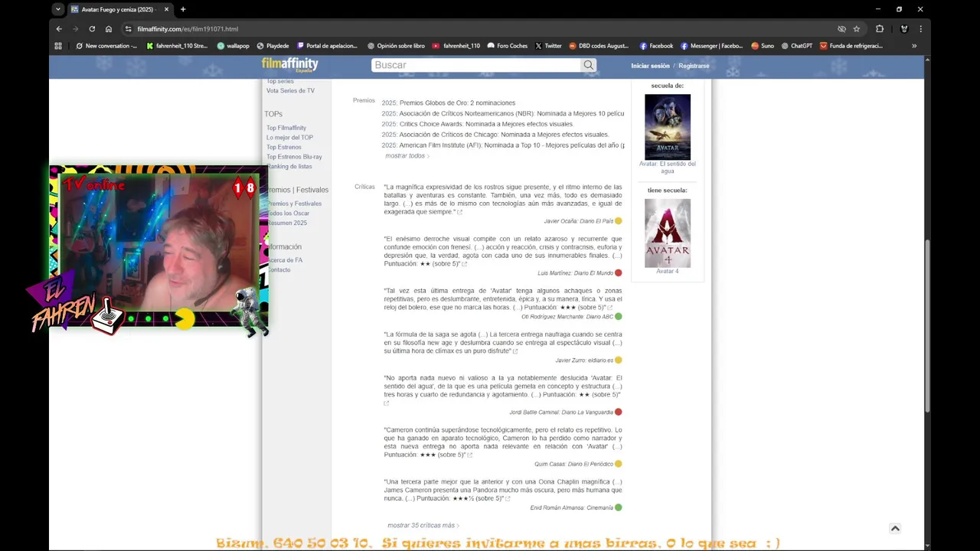Image resolution: width=980 pixels, height=551 pixels.
Task: Open the fahrenheit_110 YouTube bookmark
Action: pos(456,46)
